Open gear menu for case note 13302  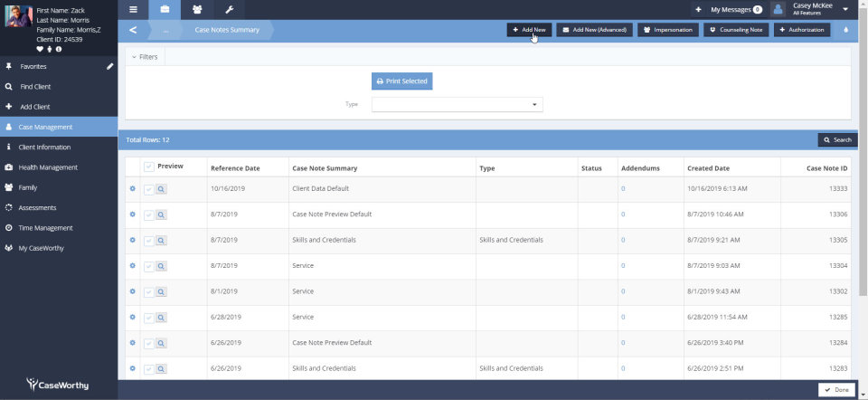tap(132, 291)
